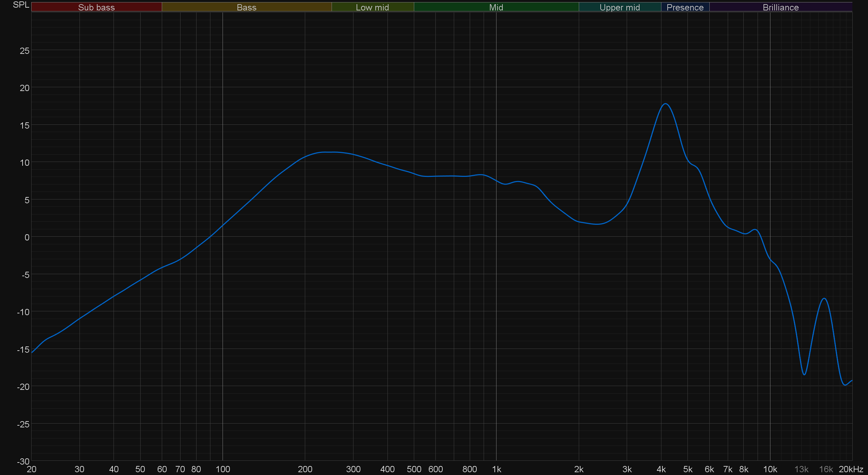Click the Low mid band label
The height and width of the screenshot is (475, 868).
(372, 7)
